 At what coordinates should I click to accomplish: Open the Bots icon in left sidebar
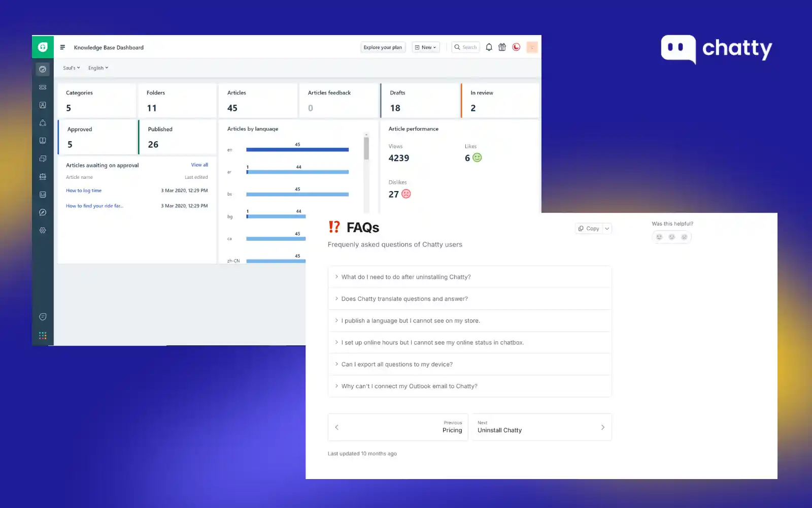pyautogui.click(x=43, y=177)
